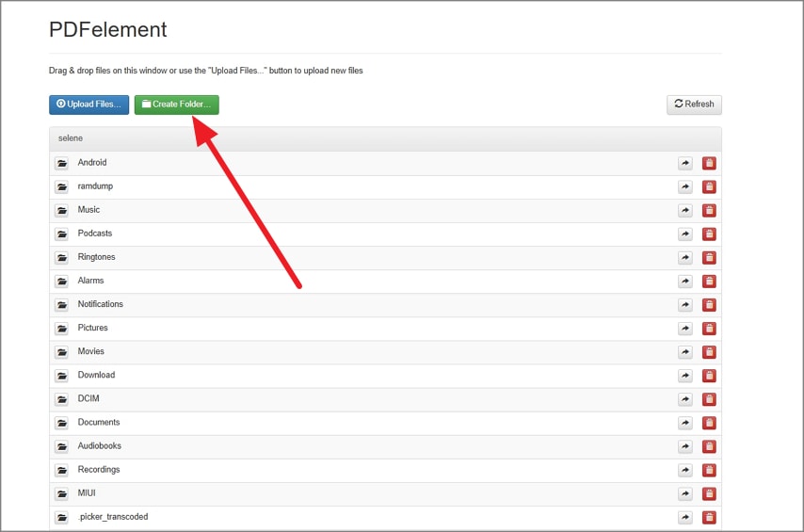Click the selene breadcrumb path
The width and height of the screenshot is (804, 532).
(71, 138)
